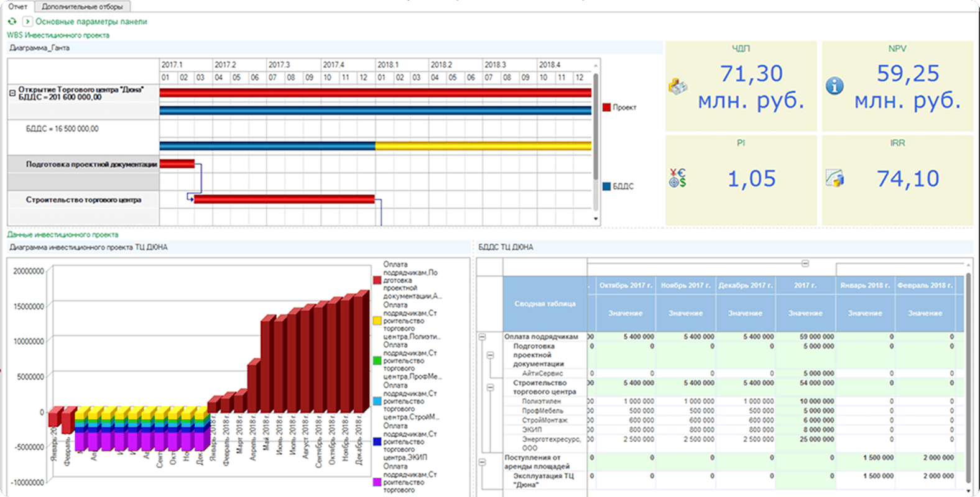This screenshot has width=980, height=497.
Task: Click the magenta legend swatch in chart
Action: [377, 482]
